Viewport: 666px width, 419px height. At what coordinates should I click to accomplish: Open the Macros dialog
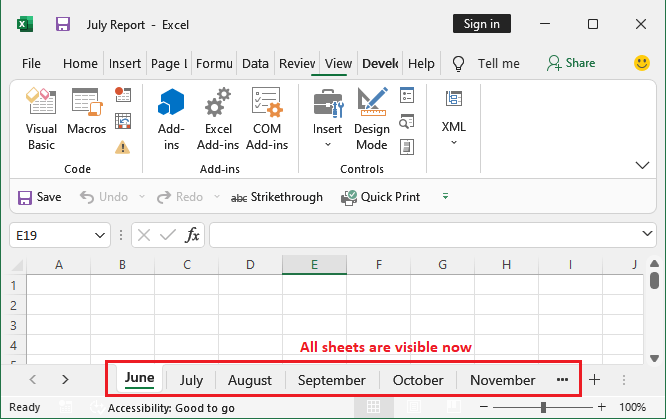pos(87,111)
